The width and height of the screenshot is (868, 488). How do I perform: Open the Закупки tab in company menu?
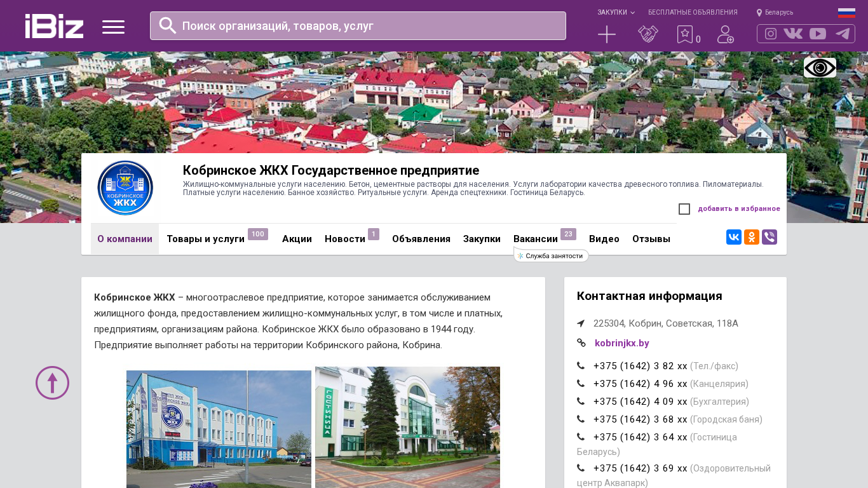click(x=482, y=239)
